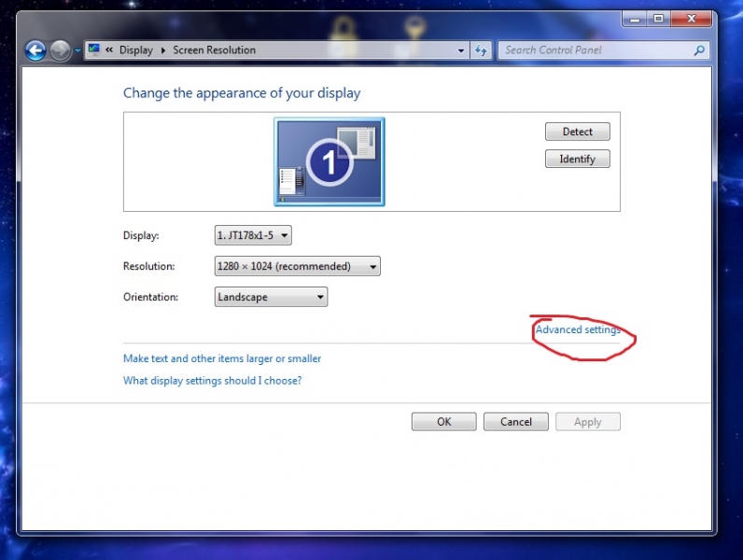This screenshot has height=560, width=743.
Task: Click the Display breadcrumb in address bar
Action: (x=135, y=50)
